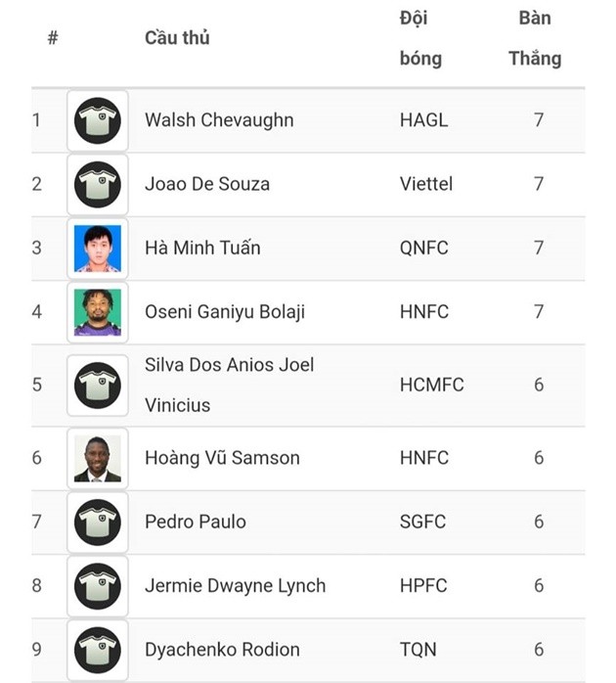Click jersey icon beside Silva Dos Anios
The width and height of the screenshot is (616, 683).
point(98,385)
